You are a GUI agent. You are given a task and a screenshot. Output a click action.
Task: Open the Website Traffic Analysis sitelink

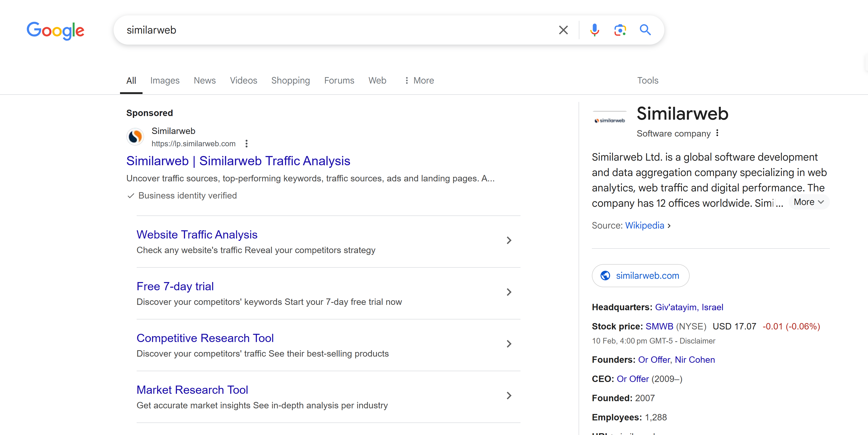[x=197, y=235]
